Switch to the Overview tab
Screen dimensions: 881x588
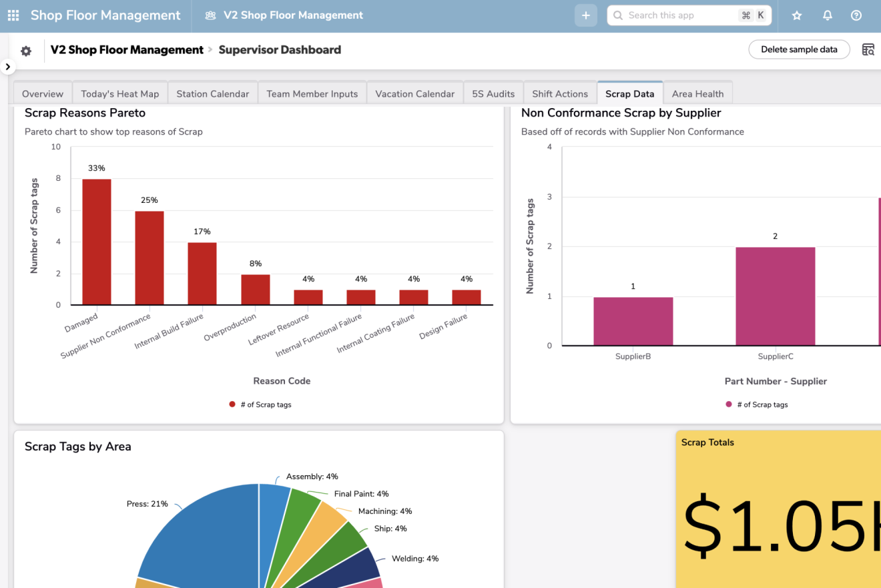(43, 93)
